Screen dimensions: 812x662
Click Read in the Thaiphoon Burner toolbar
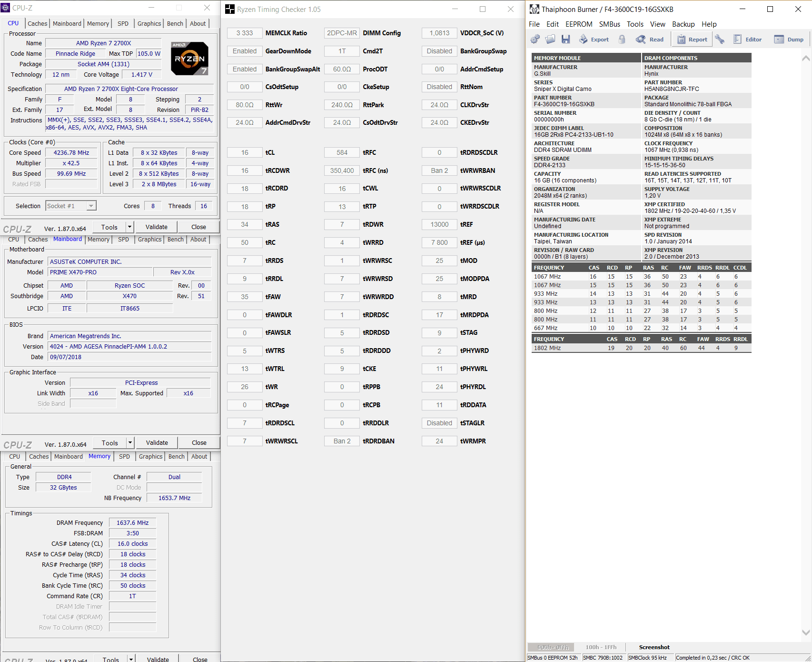coord(650,39)
